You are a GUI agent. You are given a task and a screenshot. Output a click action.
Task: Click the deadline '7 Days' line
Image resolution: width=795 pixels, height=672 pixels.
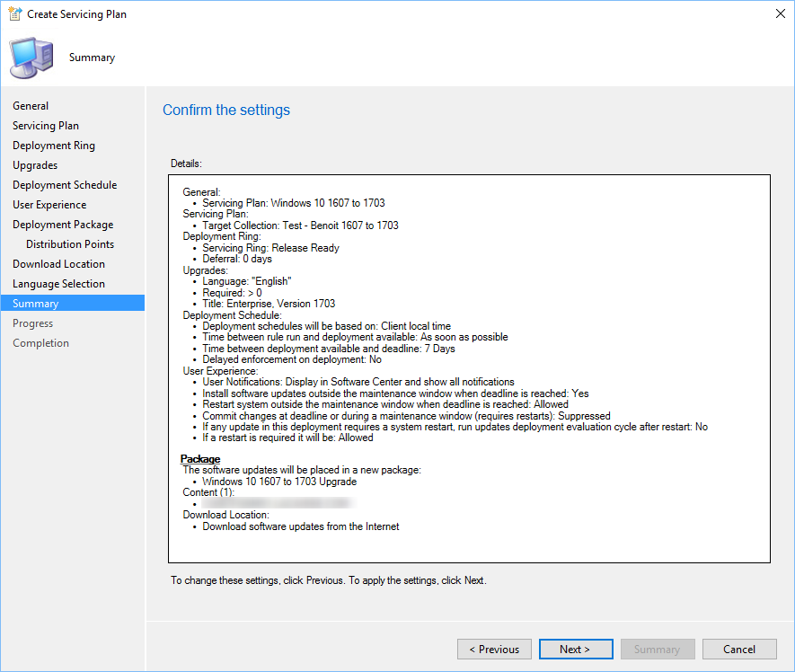click(329, 349)
